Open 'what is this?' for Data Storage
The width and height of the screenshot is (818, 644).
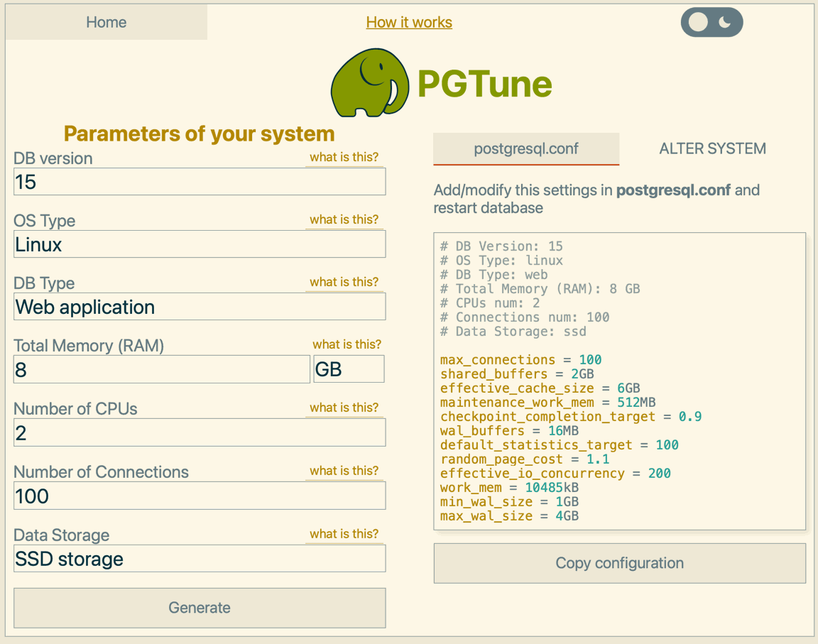[344, 534]
